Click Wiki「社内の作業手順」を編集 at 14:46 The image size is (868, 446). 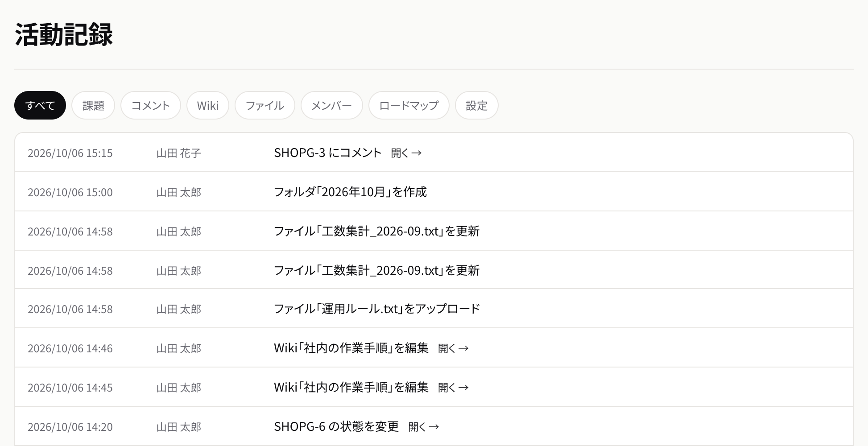coord(351,348)
